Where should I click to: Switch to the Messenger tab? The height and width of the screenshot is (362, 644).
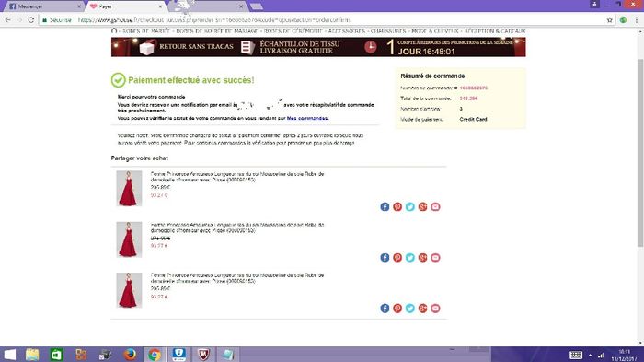pos(43,6)
